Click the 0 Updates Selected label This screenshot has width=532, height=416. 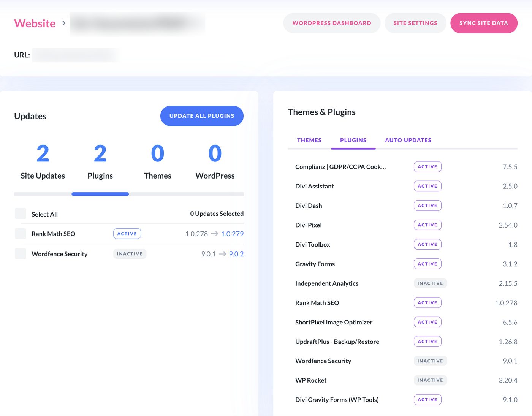click(217, 214)
